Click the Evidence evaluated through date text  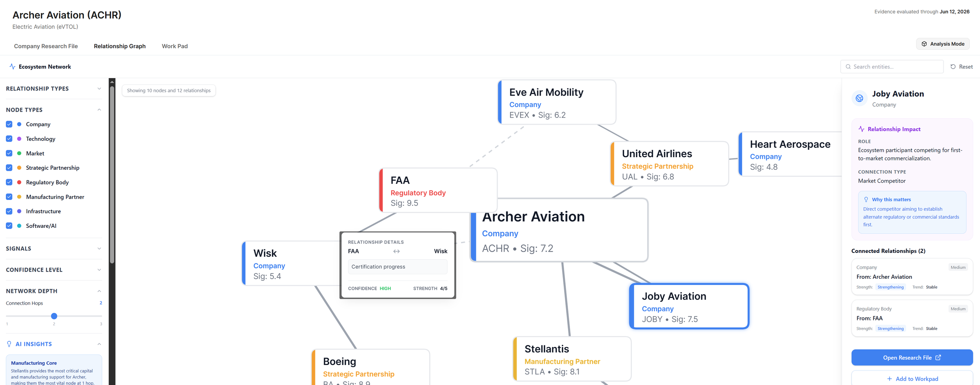(x=922, y=12)
